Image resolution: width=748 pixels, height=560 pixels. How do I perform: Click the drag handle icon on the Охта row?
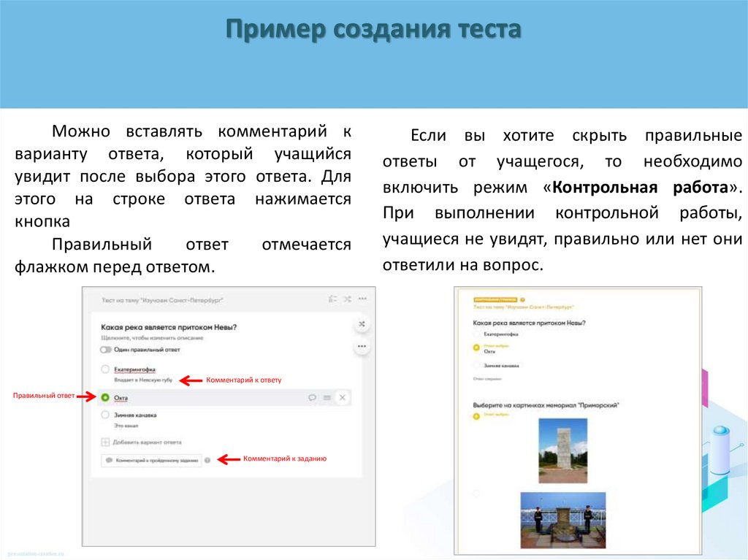coord(327,397)
